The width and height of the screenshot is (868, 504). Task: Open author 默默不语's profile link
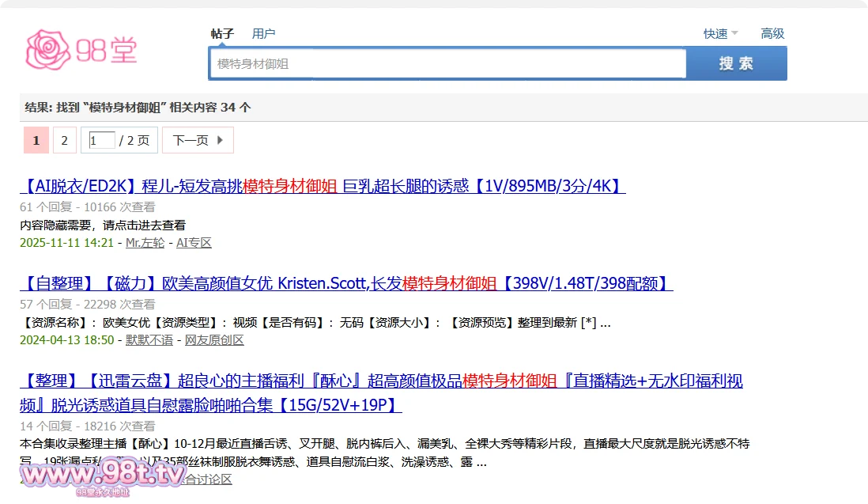pos(149,340)
